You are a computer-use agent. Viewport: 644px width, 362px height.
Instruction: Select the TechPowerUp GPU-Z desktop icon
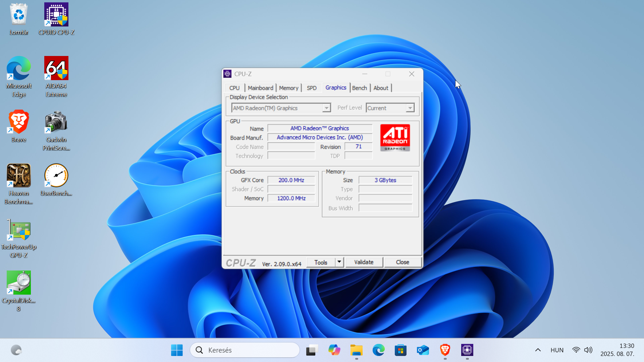[x=19, y=238]
